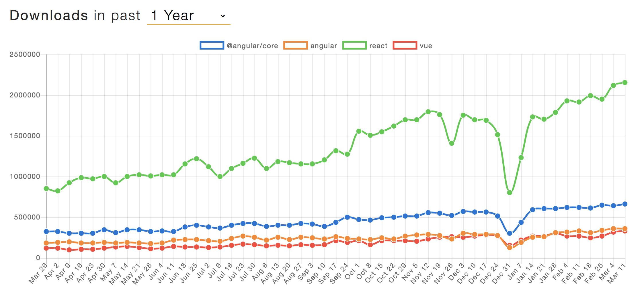Click the react legend label text
This screenshot has height=298, width=644.
[x=378, y=46]
